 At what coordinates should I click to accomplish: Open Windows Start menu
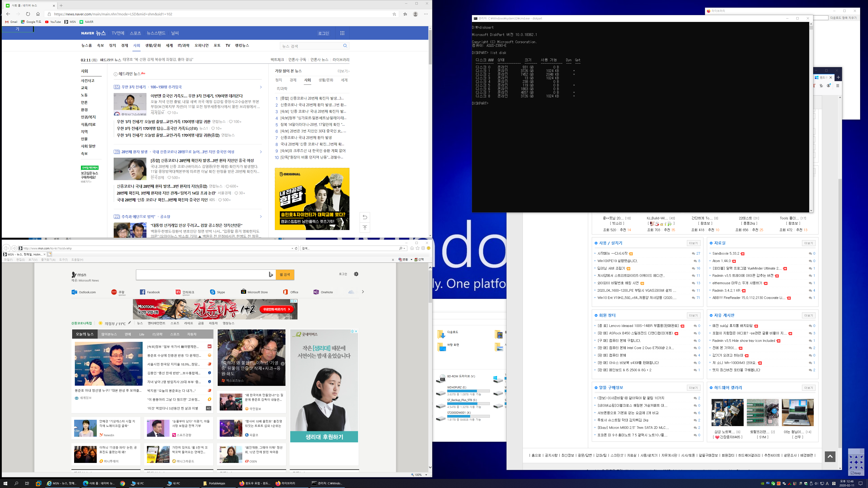[x=5, y=483]
